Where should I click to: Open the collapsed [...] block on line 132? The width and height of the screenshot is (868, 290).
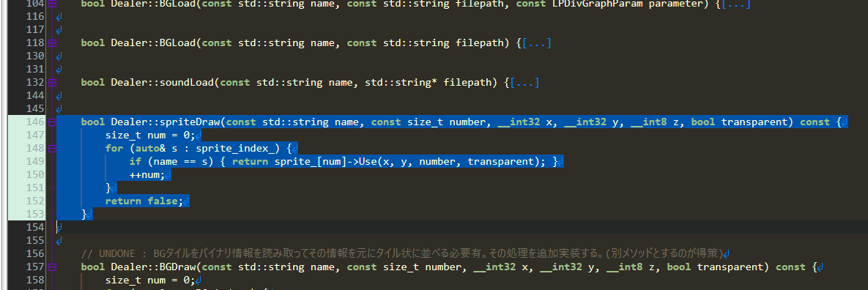coord(524,83)
